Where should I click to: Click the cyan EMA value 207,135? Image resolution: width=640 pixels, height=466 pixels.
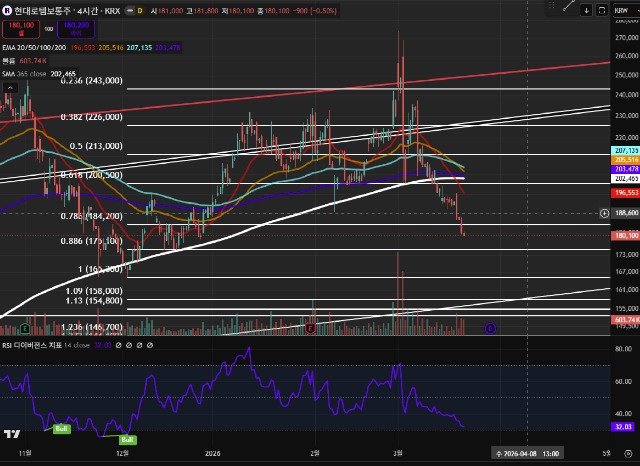139,48
